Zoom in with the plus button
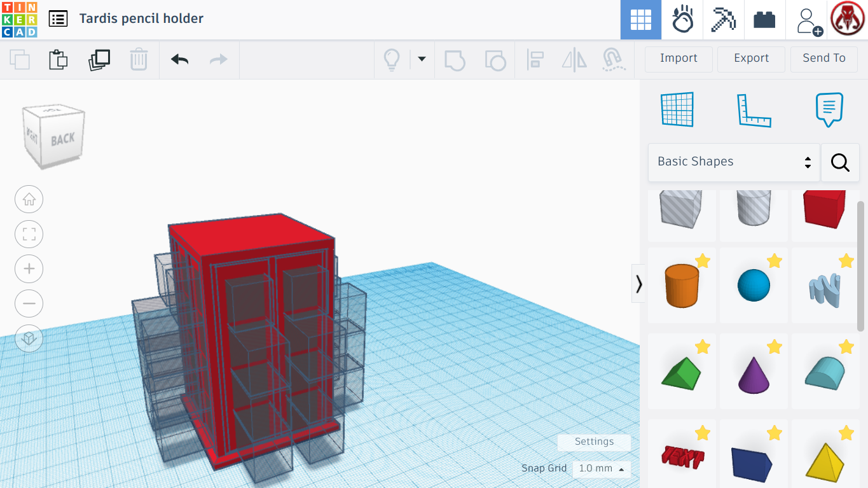Screen dimensions: 868x488 pyautogui.click(x=29, y=269)
